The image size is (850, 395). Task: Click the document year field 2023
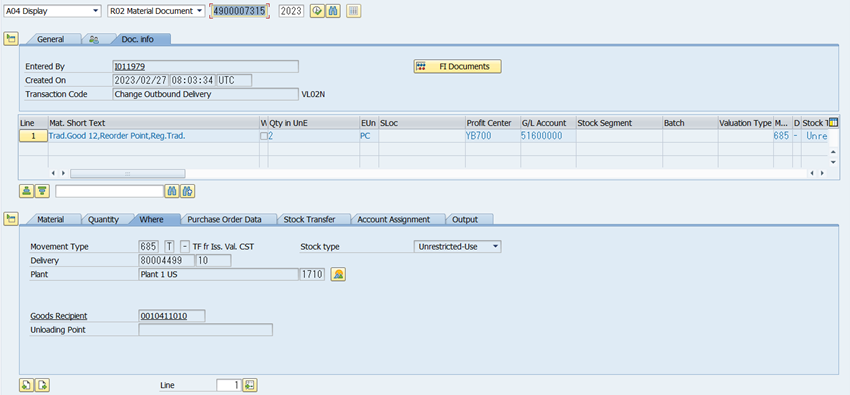291,11
